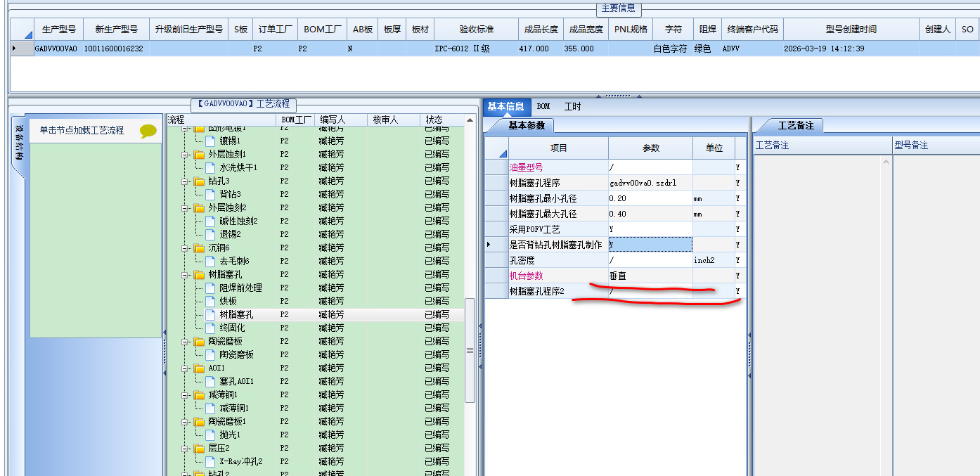Click the 参数 column header
The width and height of the screenshot is (980, 476).
651,148
